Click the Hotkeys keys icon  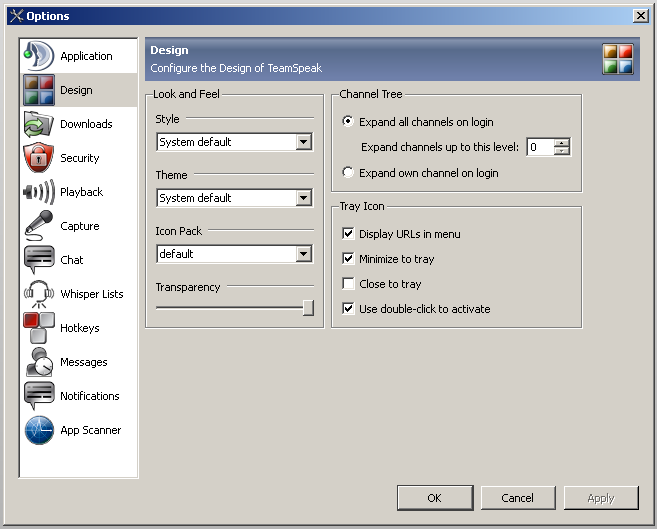(x=39, y=328)
